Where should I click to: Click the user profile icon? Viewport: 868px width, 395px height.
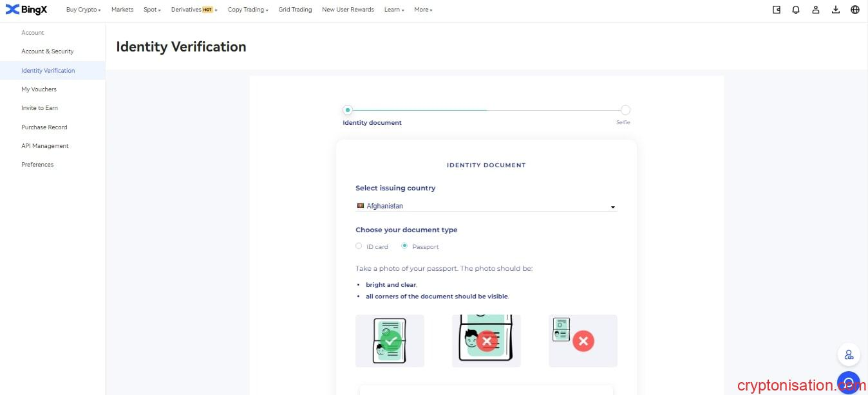click(x=816, y=10)
